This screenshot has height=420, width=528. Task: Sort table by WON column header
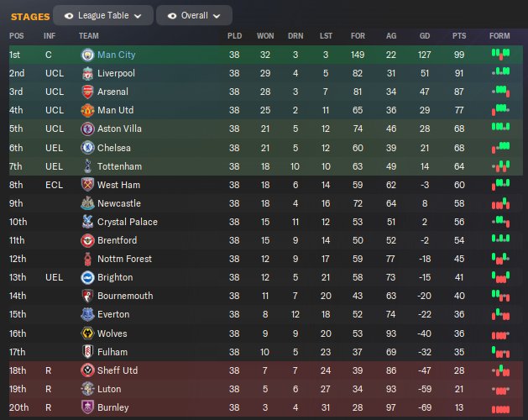[265, 36]
